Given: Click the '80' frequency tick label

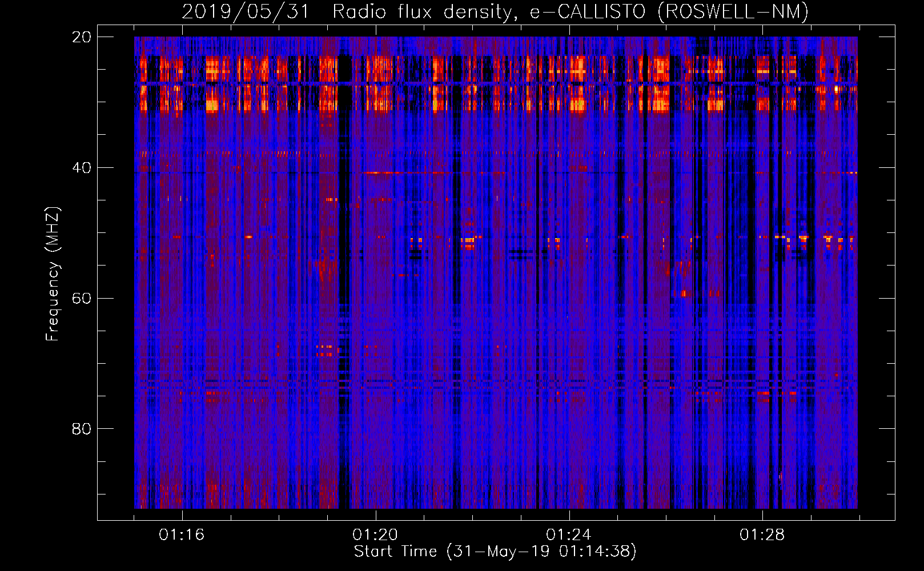Looking at the screenshot, I should click(x=82, y=429).
